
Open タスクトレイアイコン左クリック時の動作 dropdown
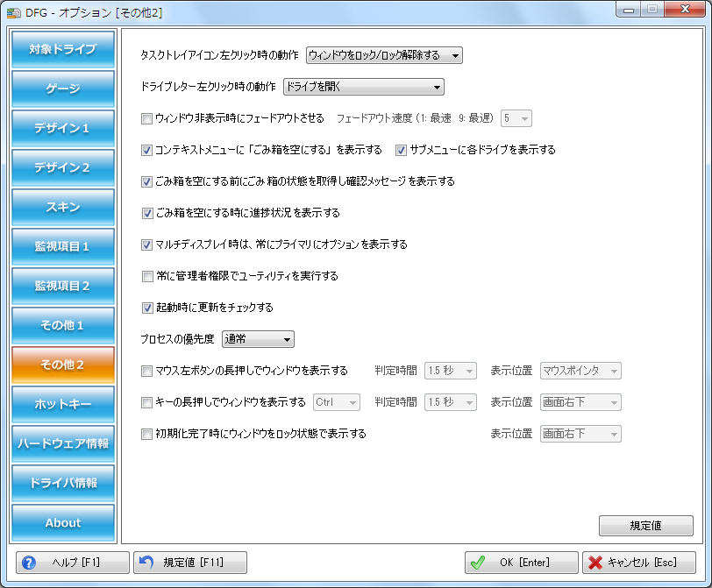384,55
